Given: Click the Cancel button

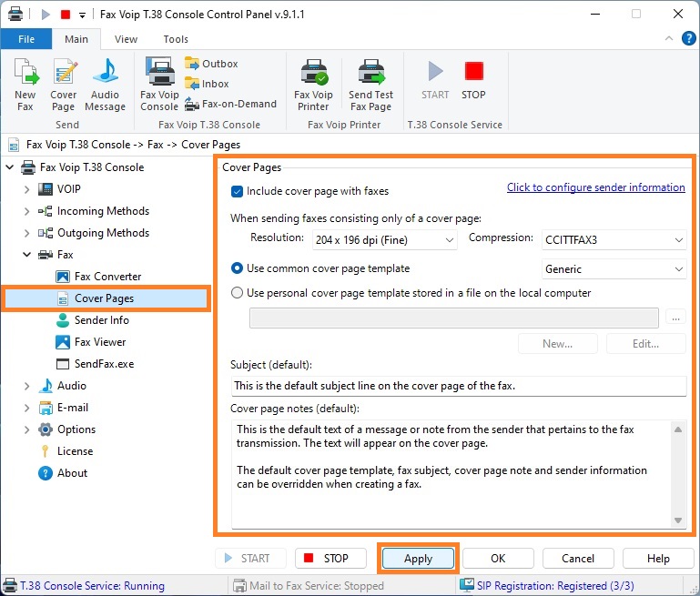Looking at the screenshot, I should (x=578, y=559).
